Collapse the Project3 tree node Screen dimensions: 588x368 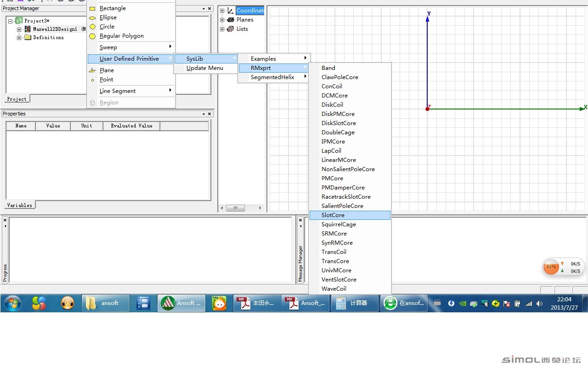11,21
